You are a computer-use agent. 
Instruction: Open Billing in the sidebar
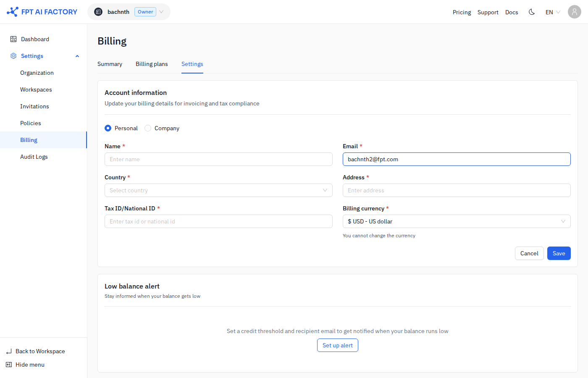click(x=43, y=140)
